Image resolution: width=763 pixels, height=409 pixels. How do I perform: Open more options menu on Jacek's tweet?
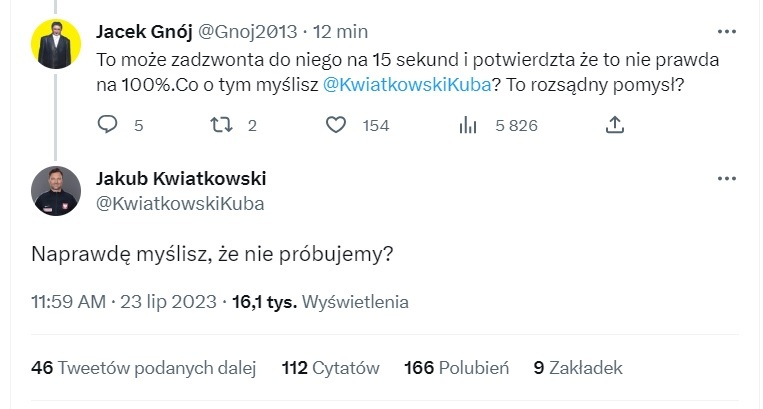(727, 32)
